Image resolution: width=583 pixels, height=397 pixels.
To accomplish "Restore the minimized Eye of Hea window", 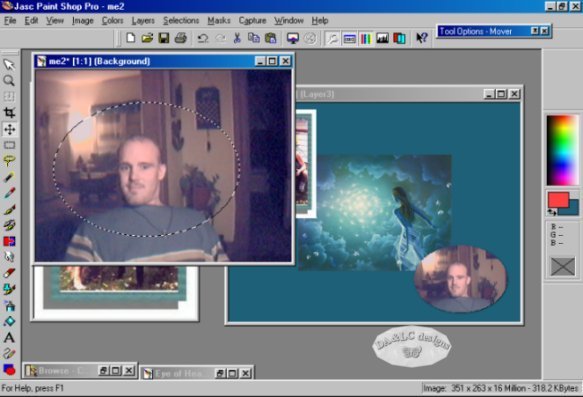I will (220, 373).
